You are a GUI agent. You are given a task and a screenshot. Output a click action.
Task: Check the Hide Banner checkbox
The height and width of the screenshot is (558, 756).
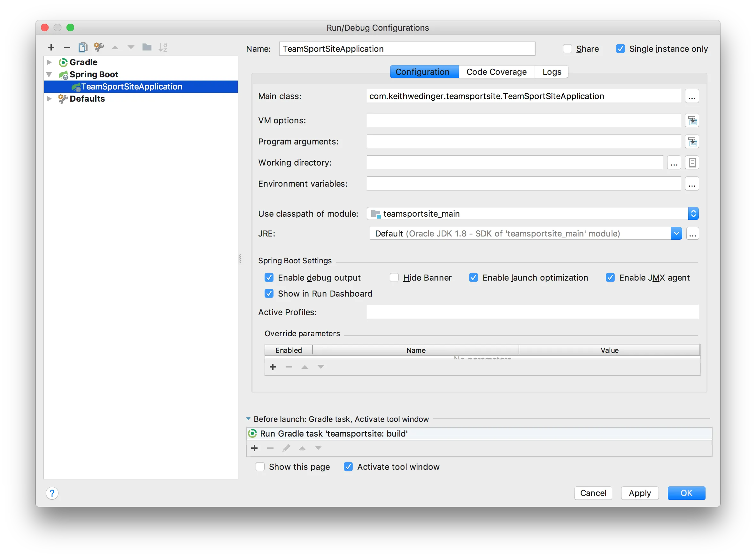click(x=394, y=278)
